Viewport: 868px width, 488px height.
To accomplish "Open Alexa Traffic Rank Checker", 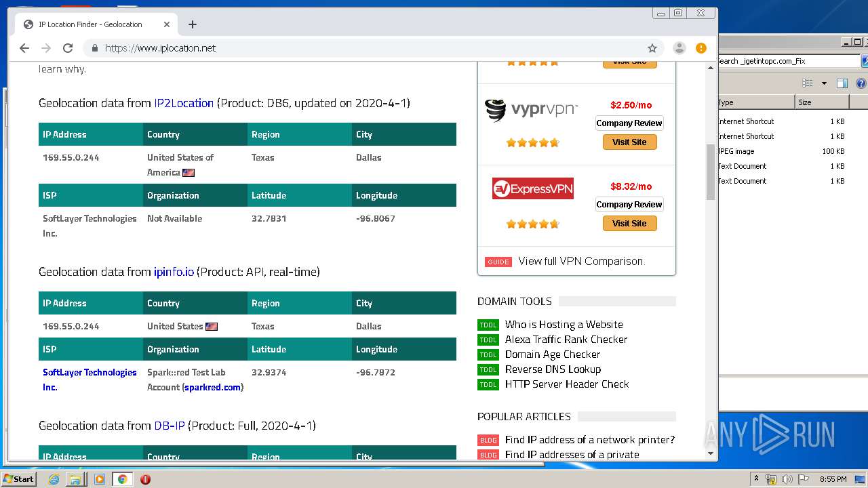I will [x=566, y=340].
